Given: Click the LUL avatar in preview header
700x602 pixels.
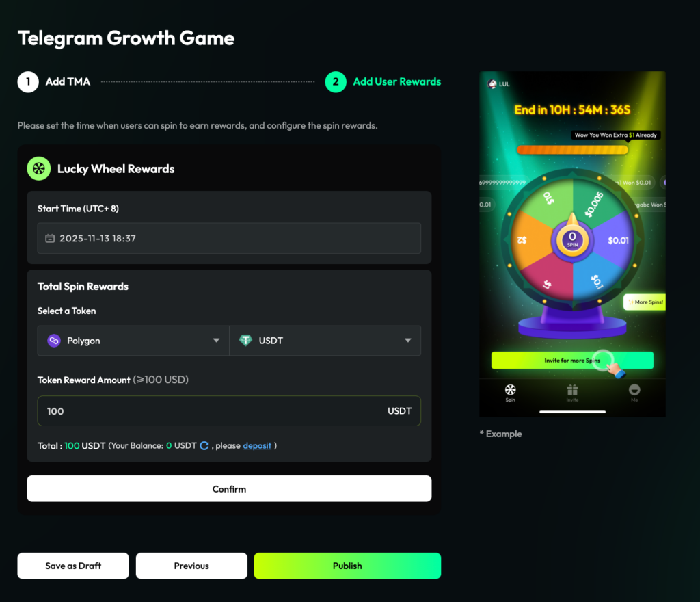Looking at the screenshot, I should [x=492, y=84].
